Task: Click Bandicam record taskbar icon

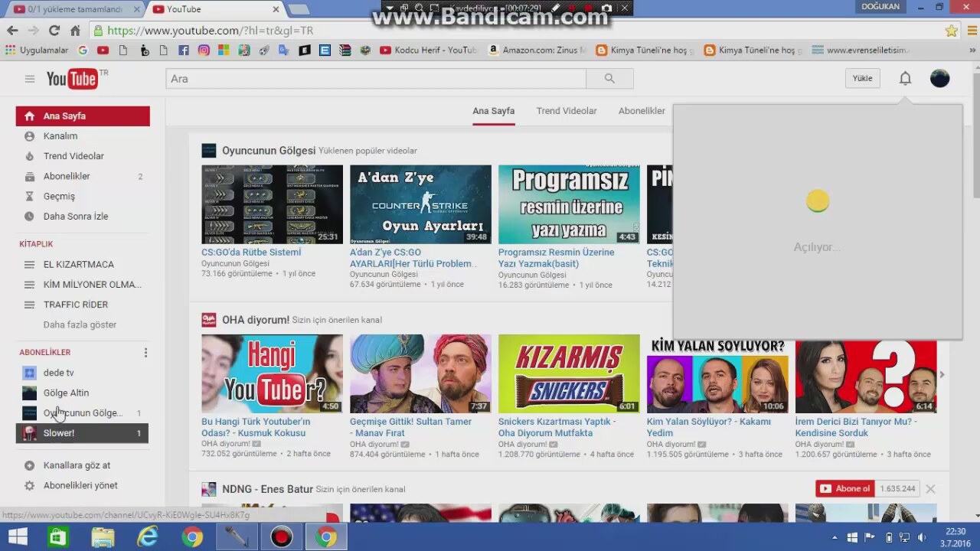Action: [x=281, y=537]
